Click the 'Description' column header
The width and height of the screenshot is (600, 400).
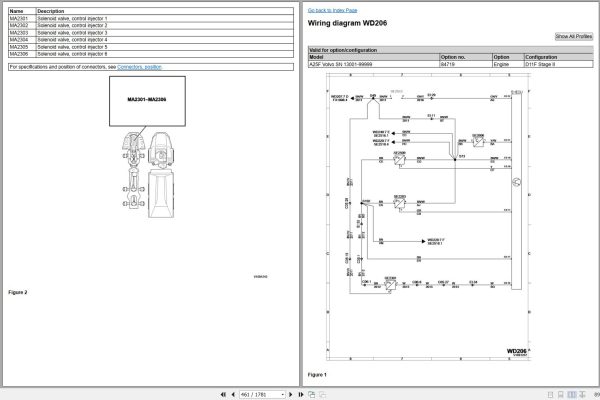click(x=165, y=11)
